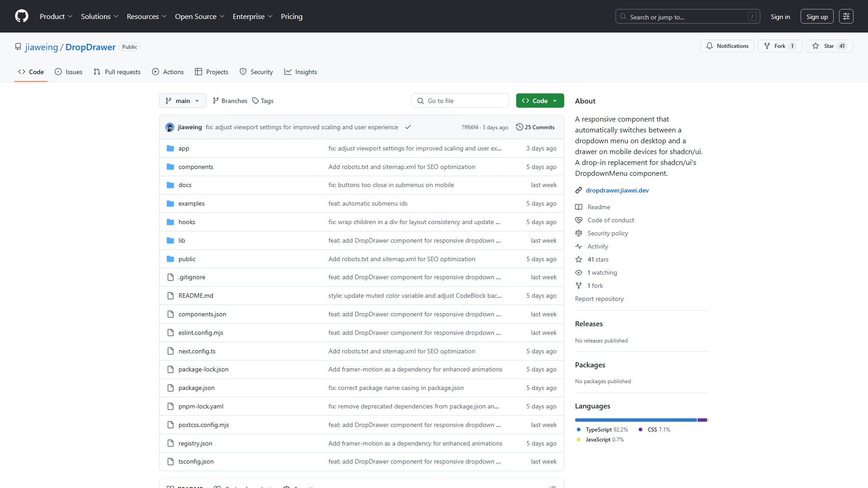This screenshot has width=868, height=488.
Task: Click the Go to file input
Action: (x=460, y=101)
